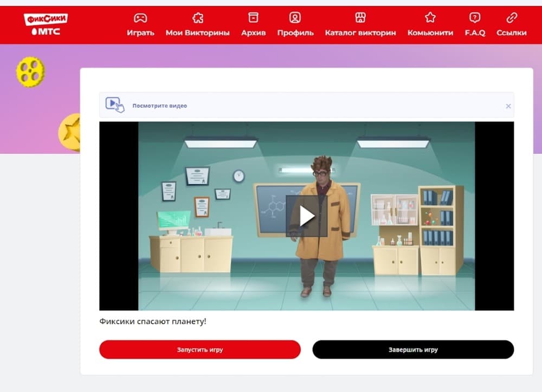Click the video pointer icon beside Посмотрите видео

pos(115,104)
